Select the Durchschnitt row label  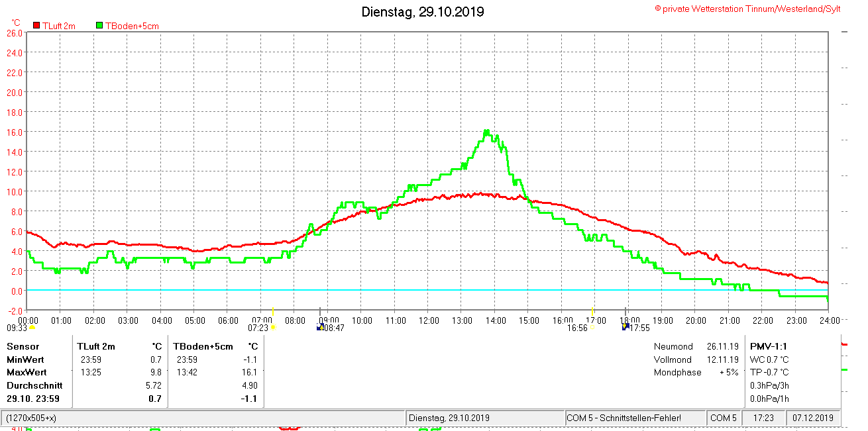click(34, 385)
